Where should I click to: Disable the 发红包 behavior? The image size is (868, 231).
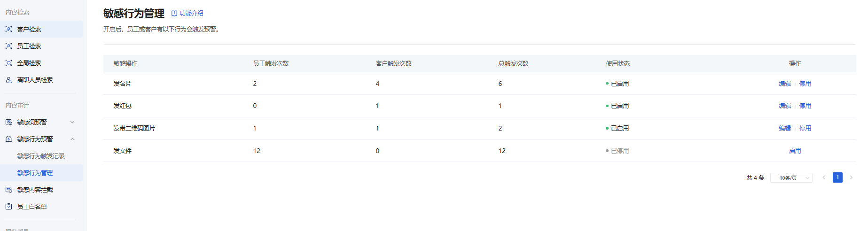(805, 106)
